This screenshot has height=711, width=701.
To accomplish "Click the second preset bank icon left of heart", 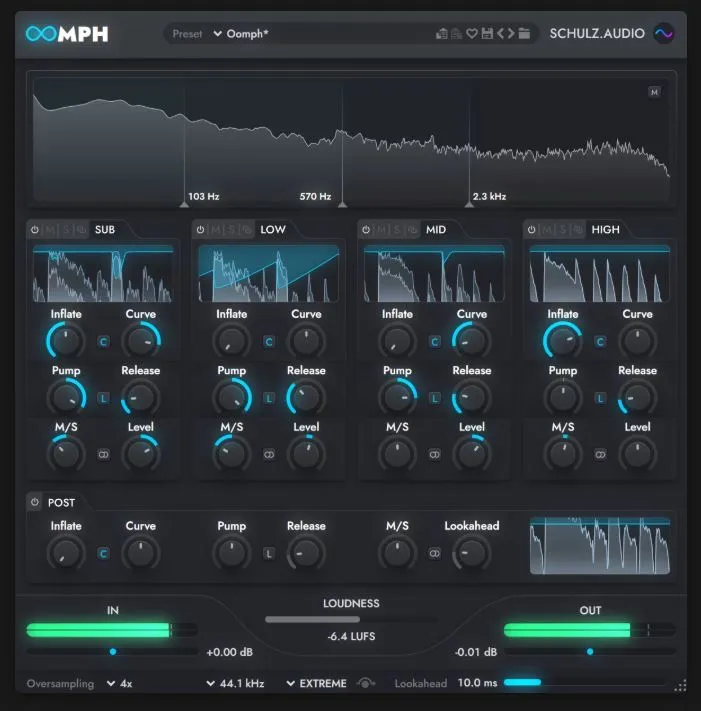I will [457, 34].
